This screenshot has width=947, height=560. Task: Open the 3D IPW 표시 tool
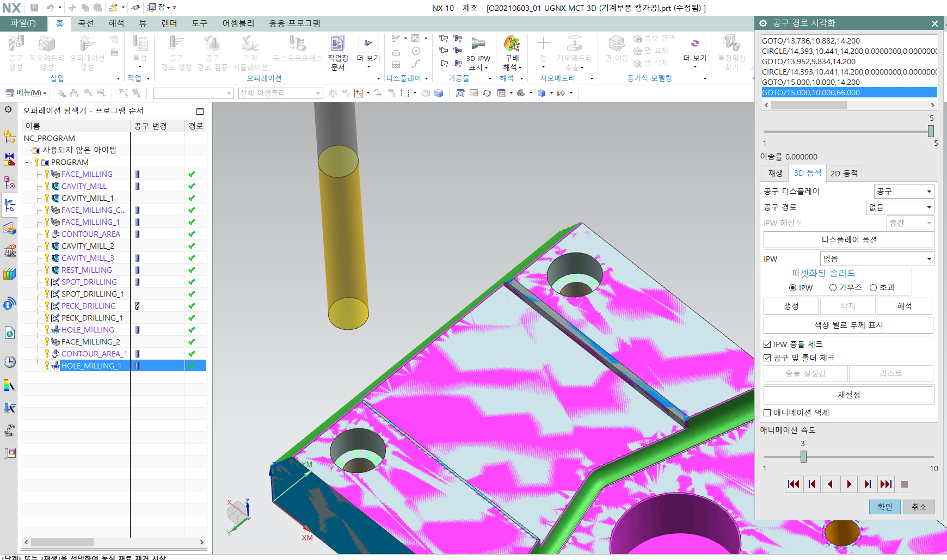(x=478, y=54)
